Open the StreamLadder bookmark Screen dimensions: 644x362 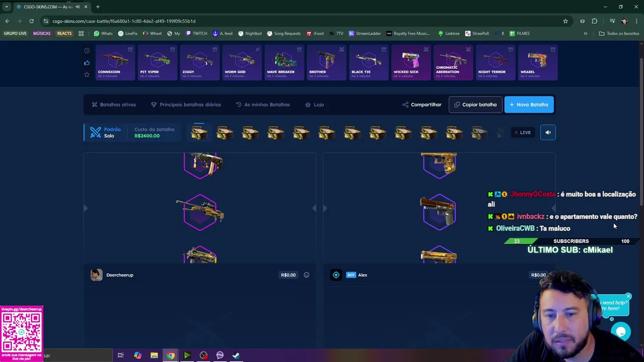click(365, 34)
